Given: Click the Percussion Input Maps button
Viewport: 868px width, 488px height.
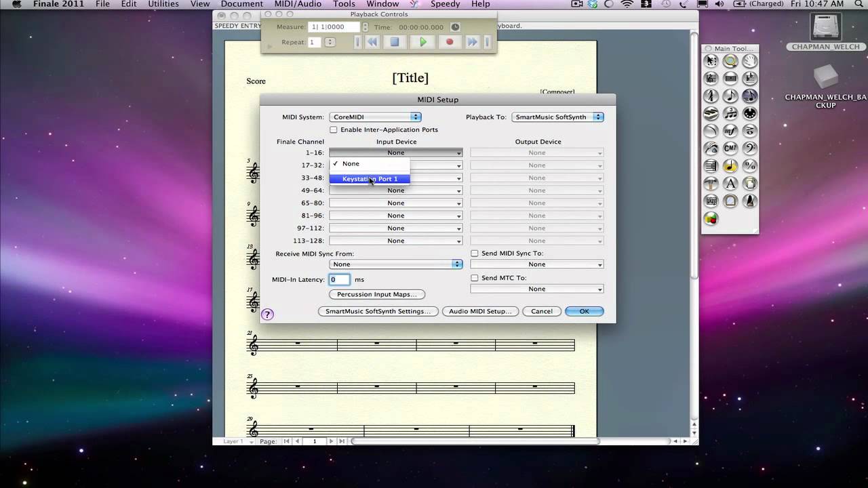Looking at the screenshot, I should click(x=377, y=294).
